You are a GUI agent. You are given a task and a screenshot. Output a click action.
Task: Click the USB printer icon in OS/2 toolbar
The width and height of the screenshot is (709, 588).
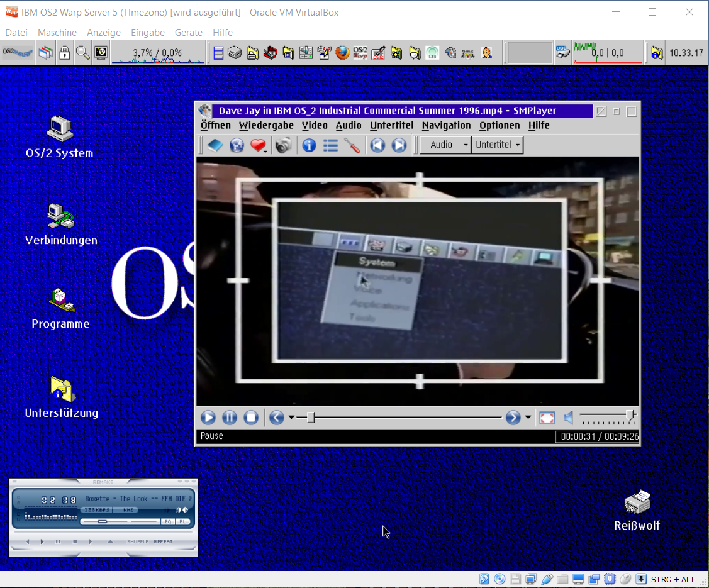563,52
